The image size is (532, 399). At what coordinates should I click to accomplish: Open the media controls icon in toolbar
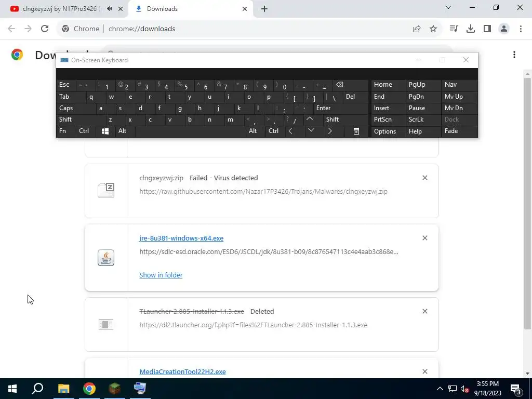coord(454,29)
